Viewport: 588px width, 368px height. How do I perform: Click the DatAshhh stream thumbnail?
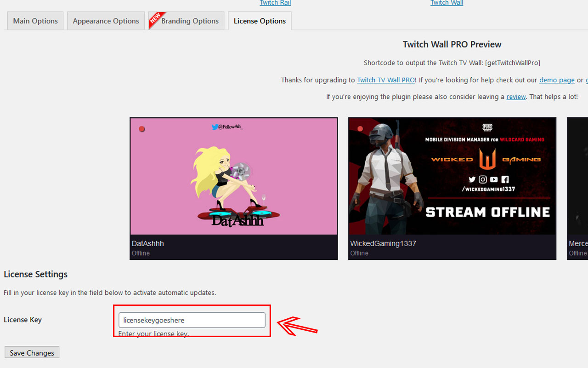click(x=234, y=176)
